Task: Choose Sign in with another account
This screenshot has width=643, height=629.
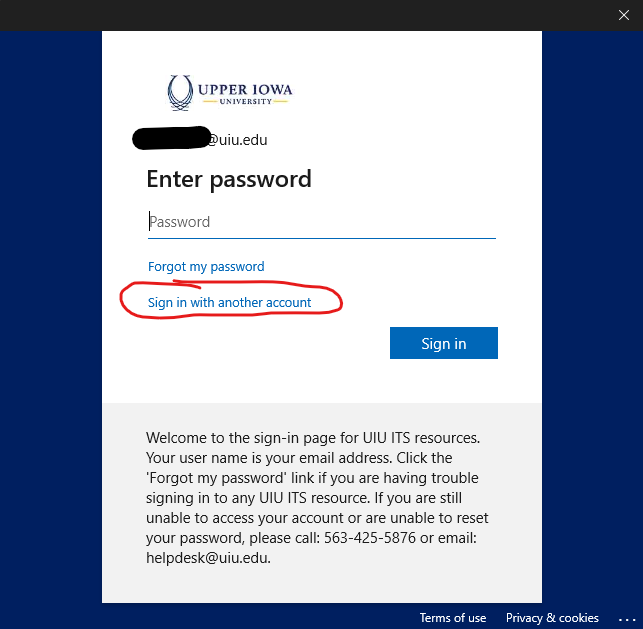Action: [x=230, y=302]
